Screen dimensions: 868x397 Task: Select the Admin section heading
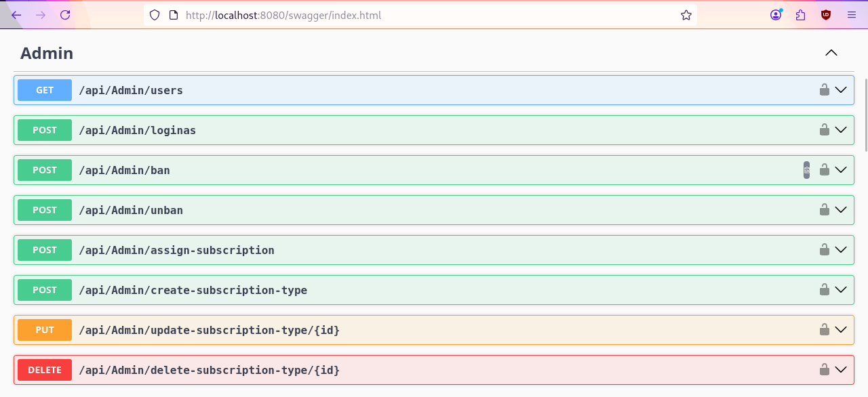click(46, 53)
